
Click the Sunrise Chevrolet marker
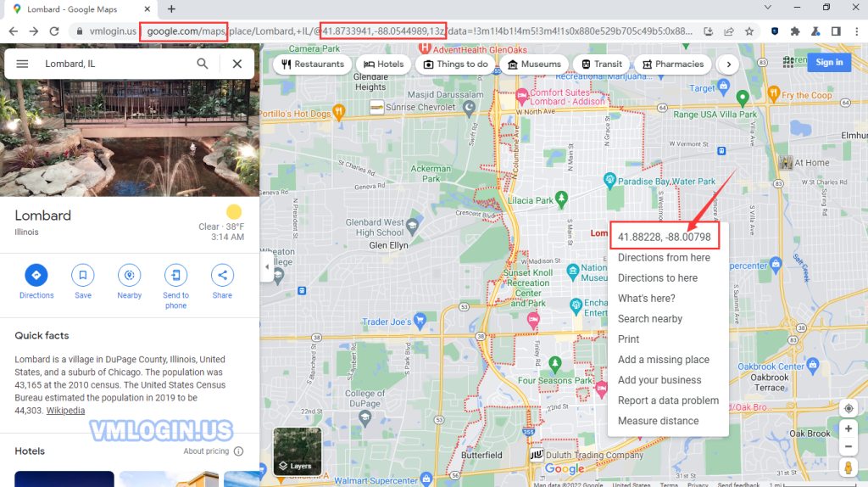(x=376, y=106)
